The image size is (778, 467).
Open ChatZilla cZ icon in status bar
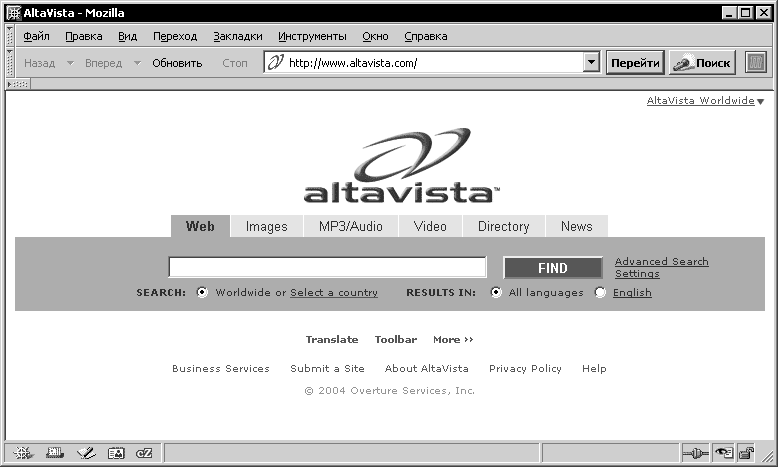(x=144, y=453)
